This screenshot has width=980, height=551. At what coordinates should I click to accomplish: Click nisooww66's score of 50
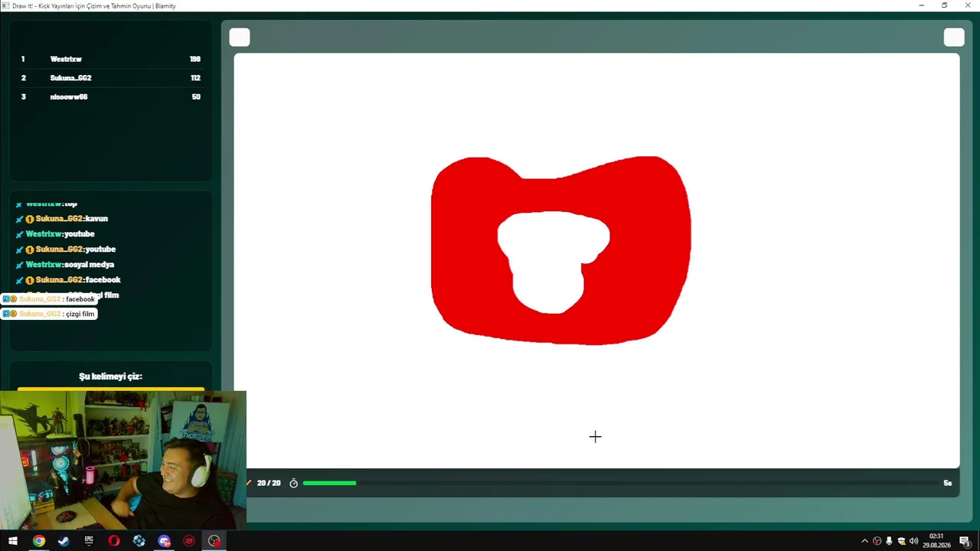[x=196, y=97]
